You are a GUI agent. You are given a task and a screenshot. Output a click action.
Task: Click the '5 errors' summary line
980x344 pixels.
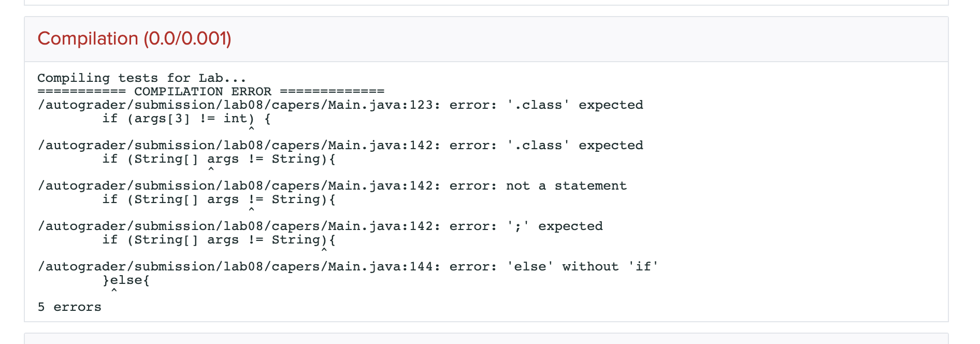tap(69, 307)
